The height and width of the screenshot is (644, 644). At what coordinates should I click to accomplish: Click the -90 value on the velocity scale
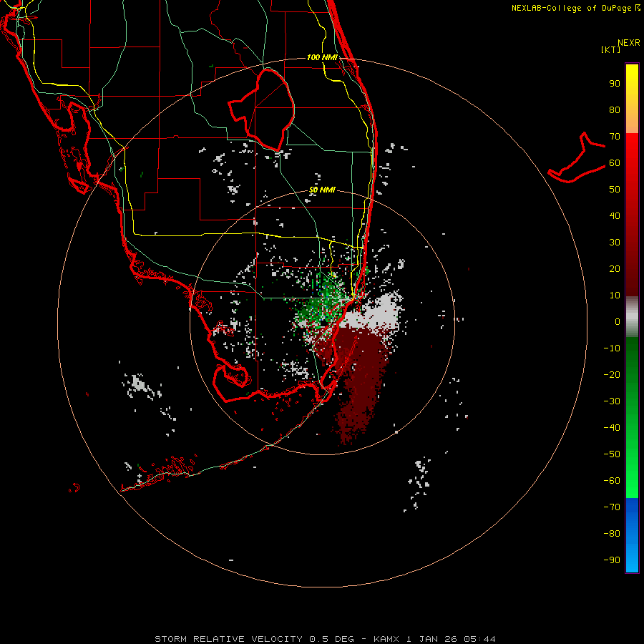(612, 560)
